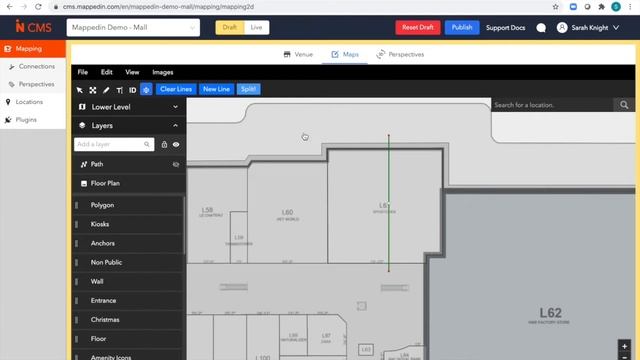This screenshot has width=640, height=360.
Task: Open the browser three-dot menu
Action: coord(630,7)
